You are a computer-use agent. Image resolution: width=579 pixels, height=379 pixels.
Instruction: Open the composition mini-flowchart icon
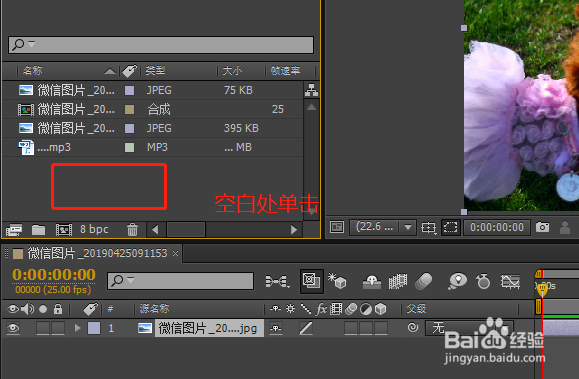[277, 281]
